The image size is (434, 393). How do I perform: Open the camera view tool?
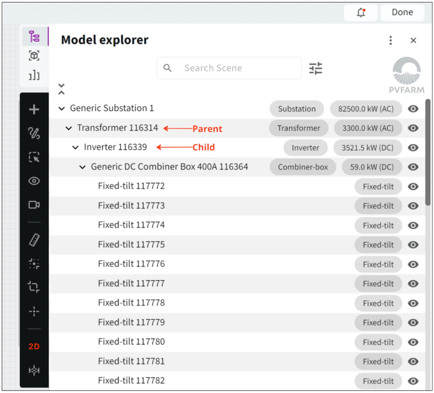click(x=34, y=205)
